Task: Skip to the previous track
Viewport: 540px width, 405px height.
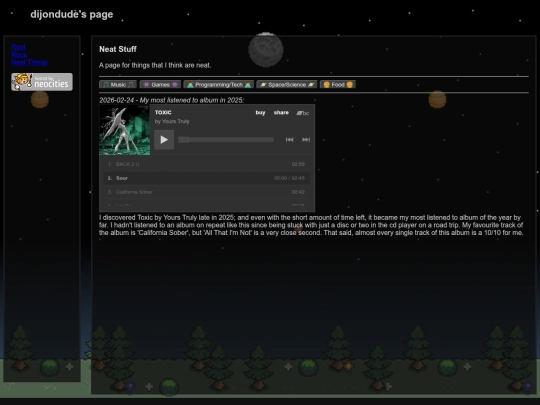Action: click(x=289, y=139)
